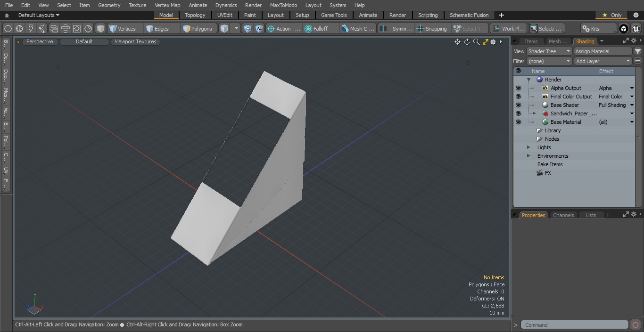
Task: Toggle Snapping in the toolbar
Action: pos(431,29)
